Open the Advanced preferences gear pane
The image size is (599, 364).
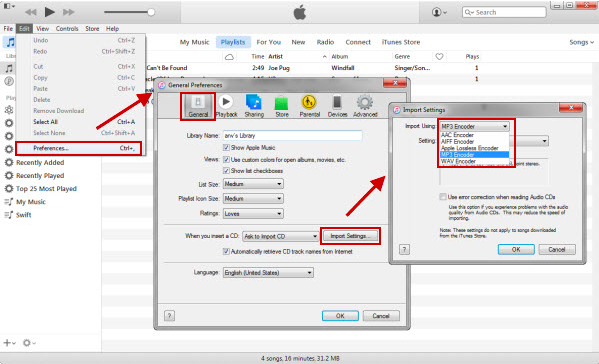click(x=365, y=106)
